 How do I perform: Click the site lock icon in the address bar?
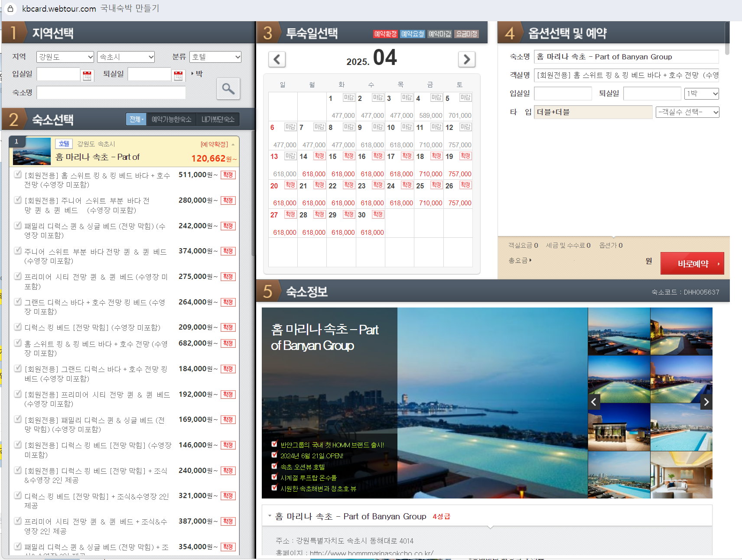[10, 8]
